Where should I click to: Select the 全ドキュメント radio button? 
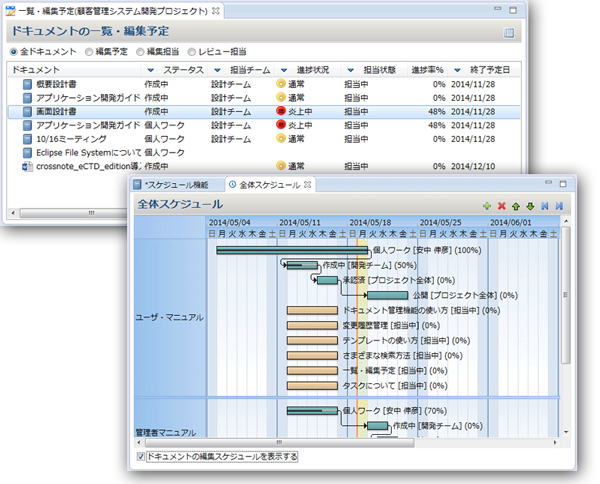coord(13,52)
